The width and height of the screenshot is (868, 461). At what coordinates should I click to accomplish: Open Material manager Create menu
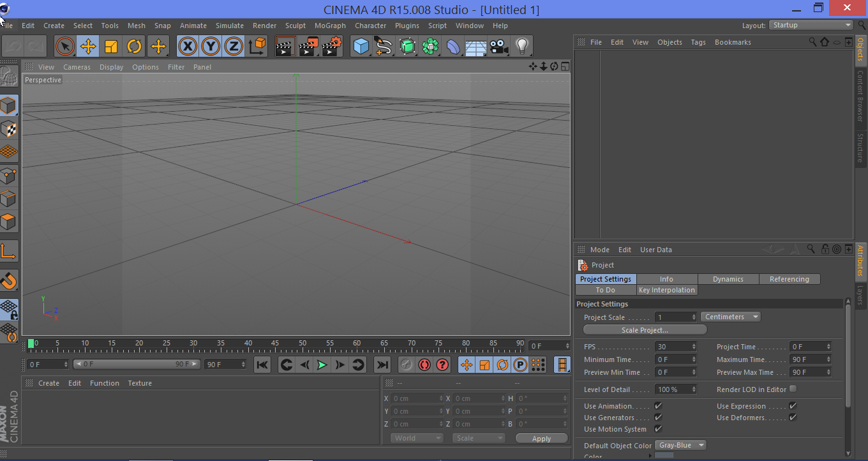point(49,383)
